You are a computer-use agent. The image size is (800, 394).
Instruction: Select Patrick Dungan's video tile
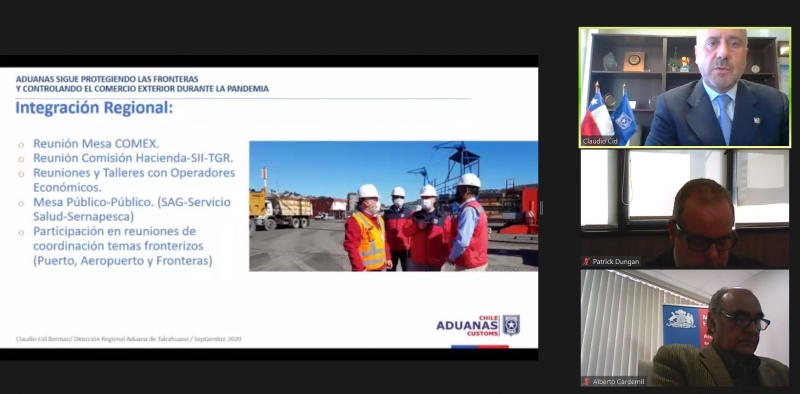click(x=685, y=209)
